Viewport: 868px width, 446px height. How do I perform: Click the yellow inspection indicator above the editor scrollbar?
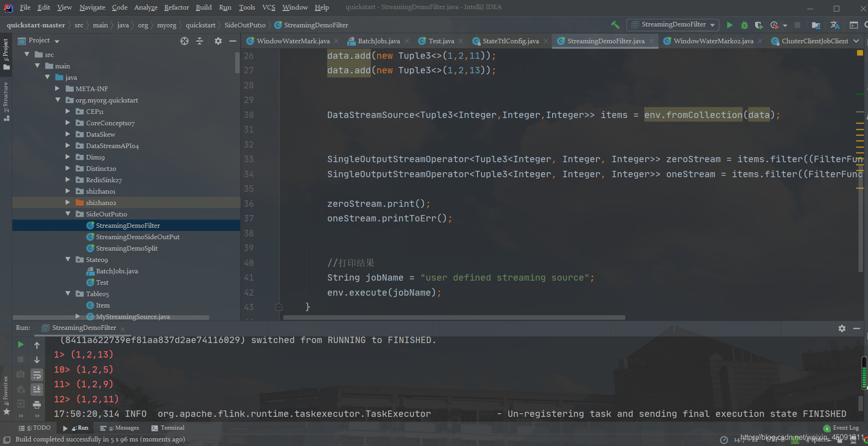(x=860, y=53)
